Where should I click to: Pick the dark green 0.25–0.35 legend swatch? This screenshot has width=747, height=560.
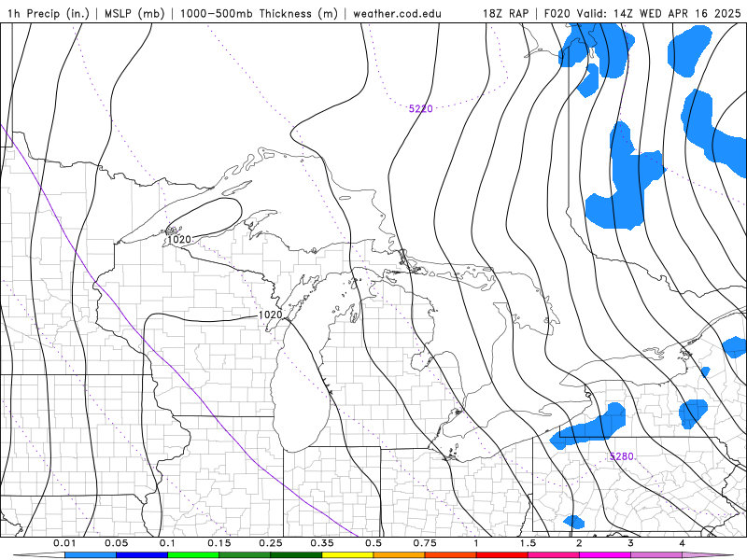(x=296, y=555)
